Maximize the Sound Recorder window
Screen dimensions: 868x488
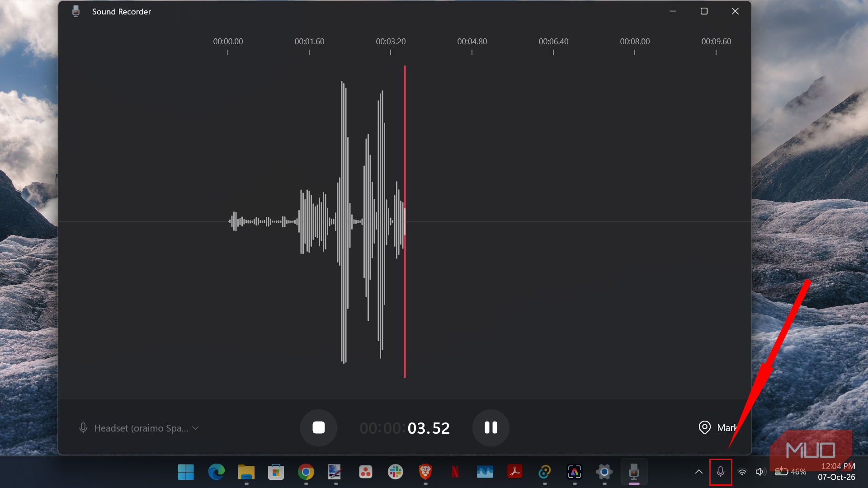tap(704, 11)
